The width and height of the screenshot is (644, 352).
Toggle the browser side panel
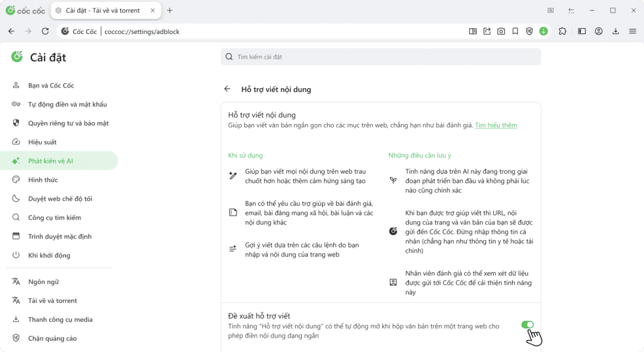coord(582,31)
